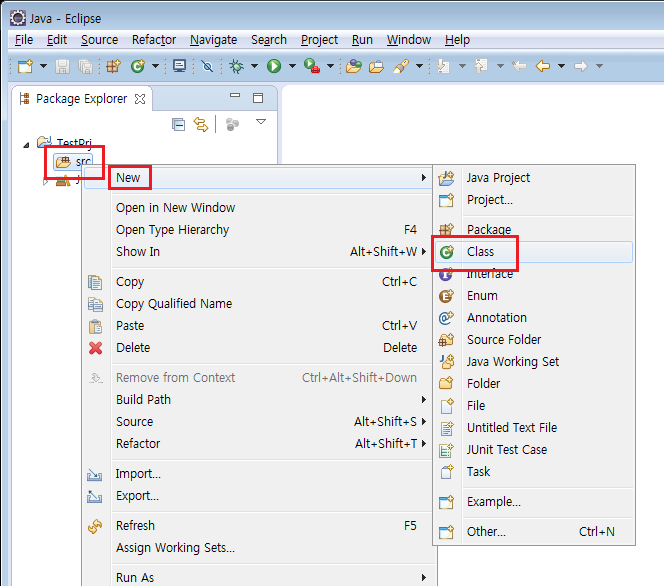Click the red Delete X icon
The height and width of the screenshot is (586, 664).
click(96, 348)
